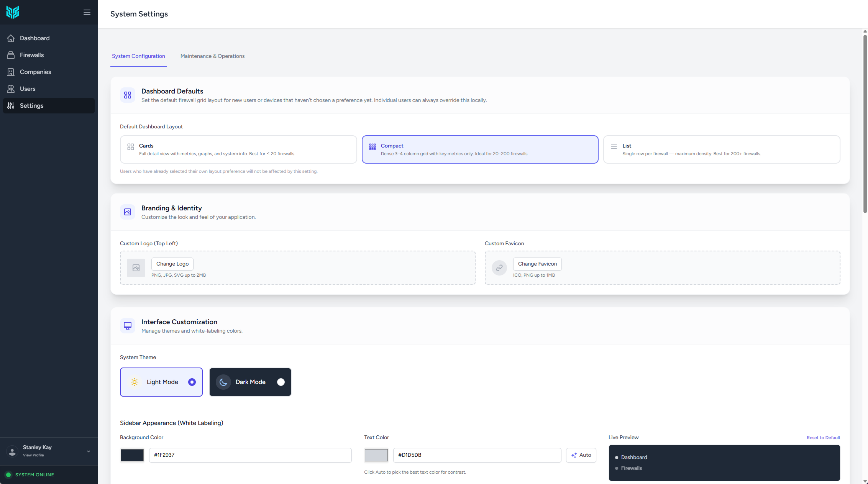Click the background color hex field #1F2937

click(x=250, y=455)
